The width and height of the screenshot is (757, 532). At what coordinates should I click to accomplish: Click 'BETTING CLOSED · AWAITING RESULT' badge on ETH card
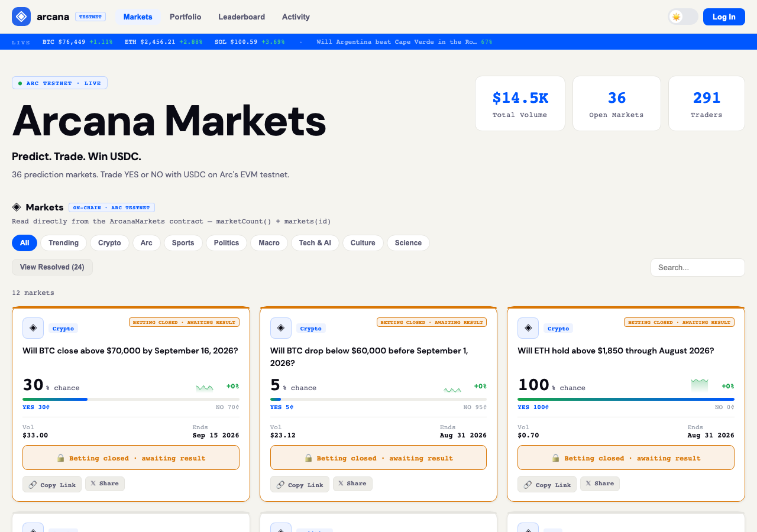pos(679,322)
